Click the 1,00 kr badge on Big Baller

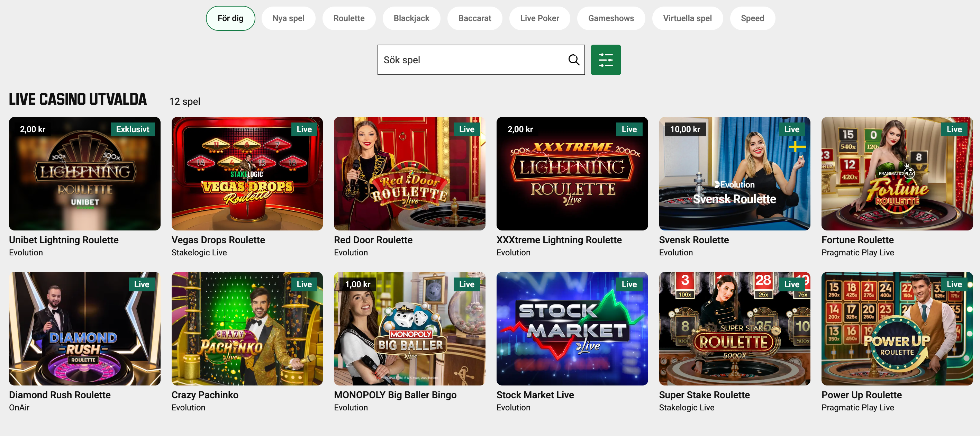[357, 284]
